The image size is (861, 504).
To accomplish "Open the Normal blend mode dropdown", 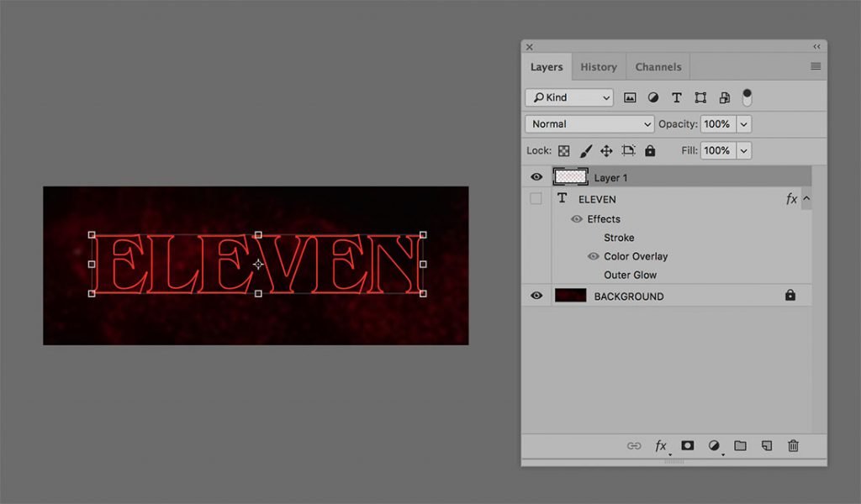I will pos(589,124).
